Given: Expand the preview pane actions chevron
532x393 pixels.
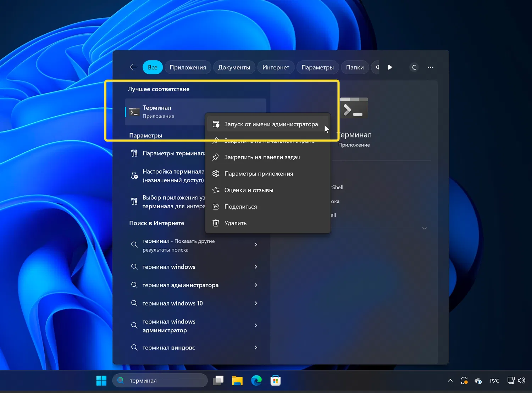Looking at the screenshot, I should coord(425,228).
